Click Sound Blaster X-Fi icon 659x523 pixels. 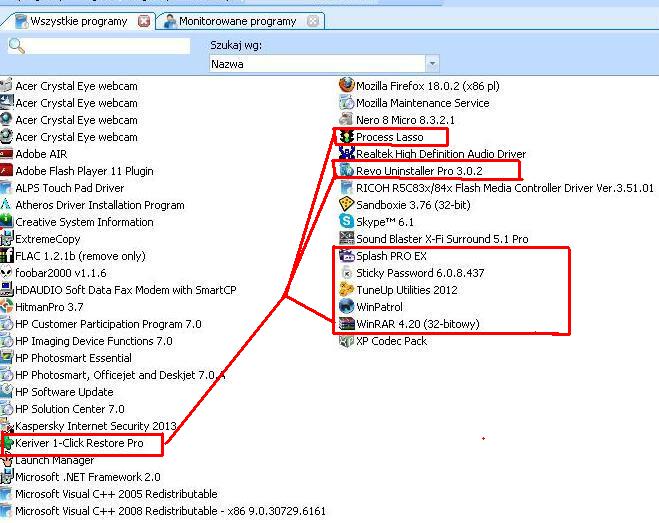click(x=346, y=239)
